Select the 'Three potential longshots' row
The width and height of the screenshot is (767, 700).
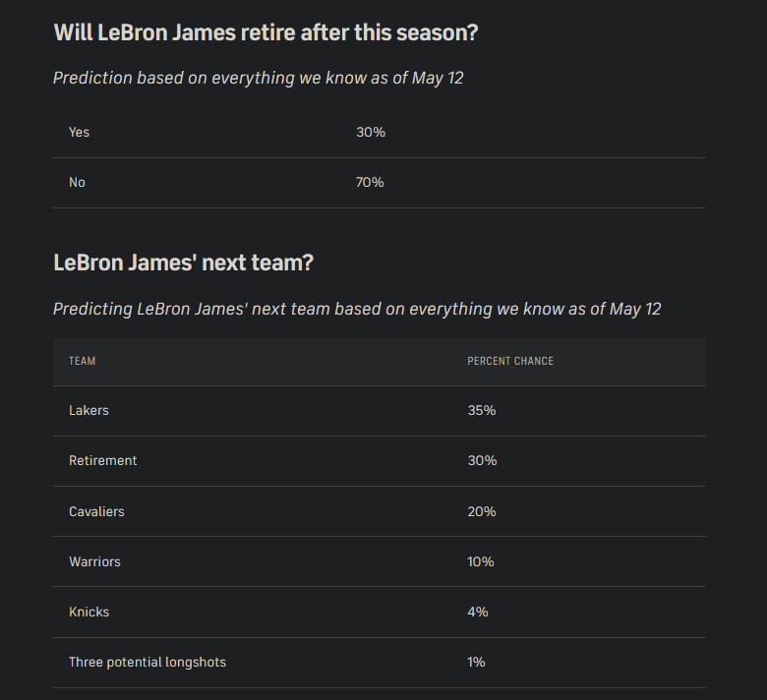(x=380, y=663)
